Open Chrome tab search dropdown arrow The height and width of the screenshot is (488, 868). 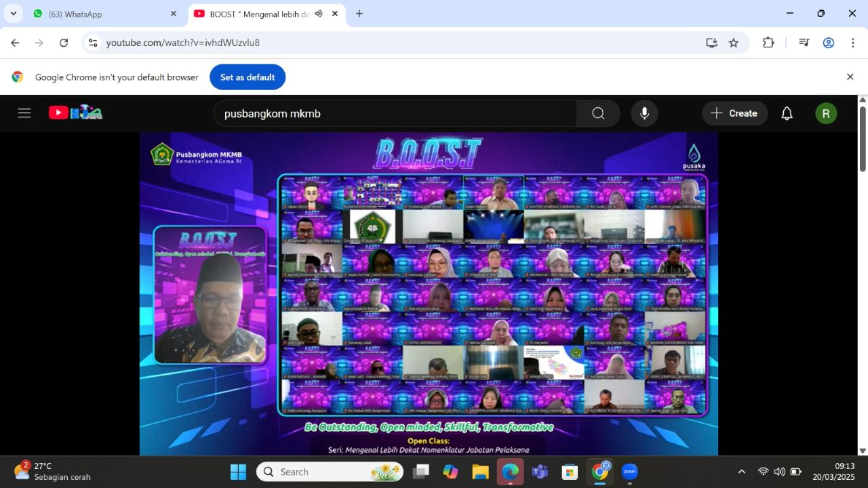(x=13, y=14)
